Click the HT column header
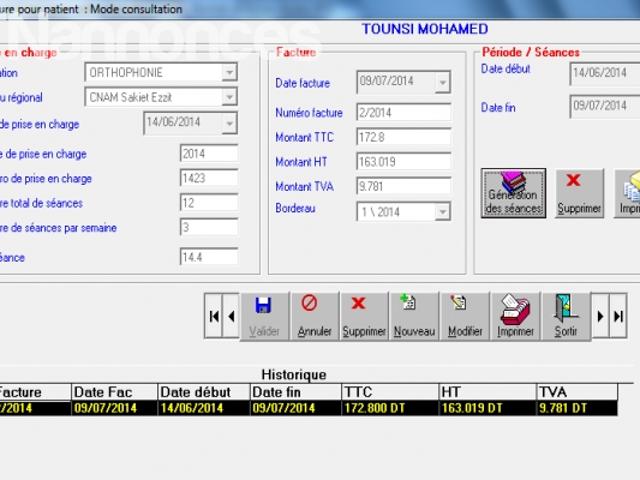 488,392
